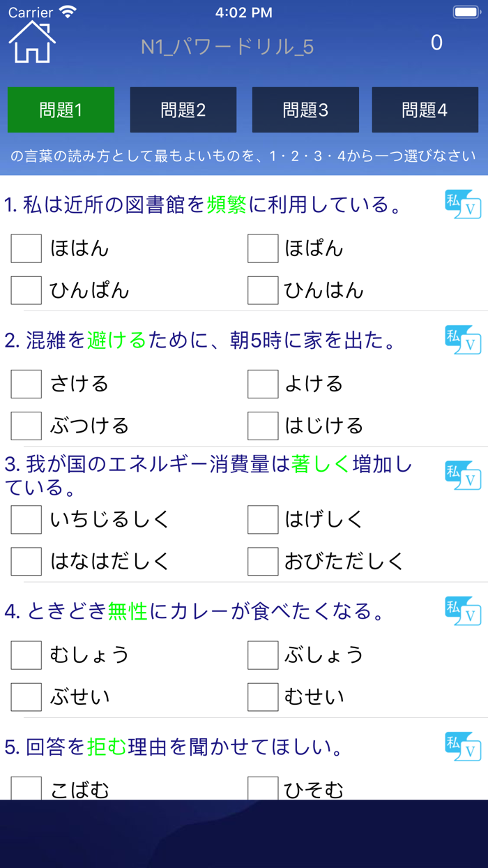This screenshot has height=868, width=488.
Task: Tick the さける checkbox
Action: pos(26,384)
